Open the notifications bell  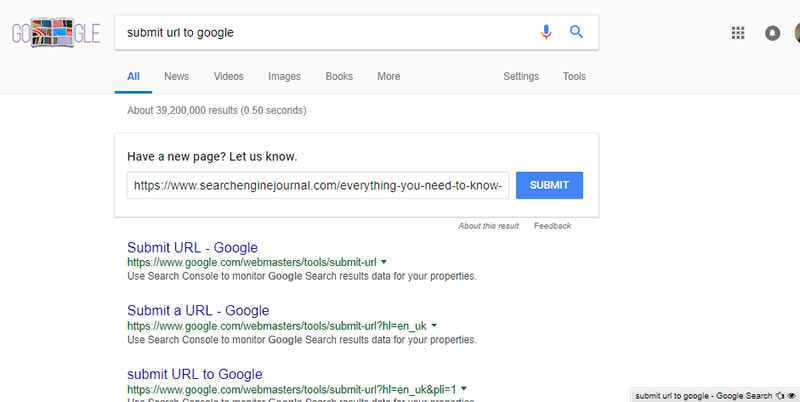tap(772, 33)
